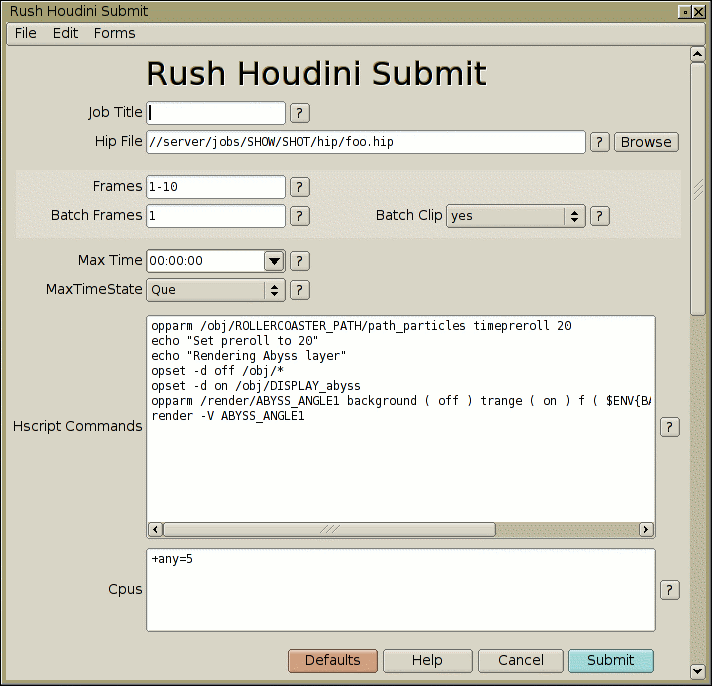Open help for Cpus box
The image size is (712, 686).
[669, 590]
